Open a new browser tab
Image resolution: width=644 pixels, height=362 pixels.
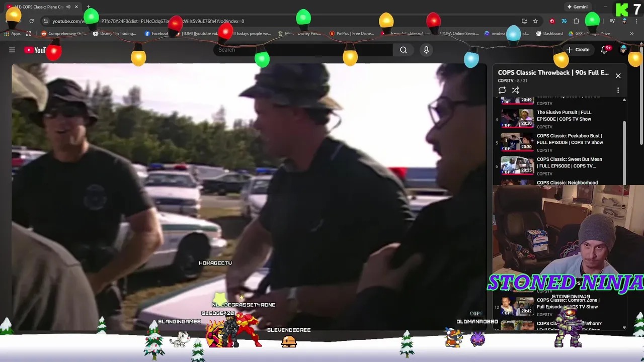point(89,7)
